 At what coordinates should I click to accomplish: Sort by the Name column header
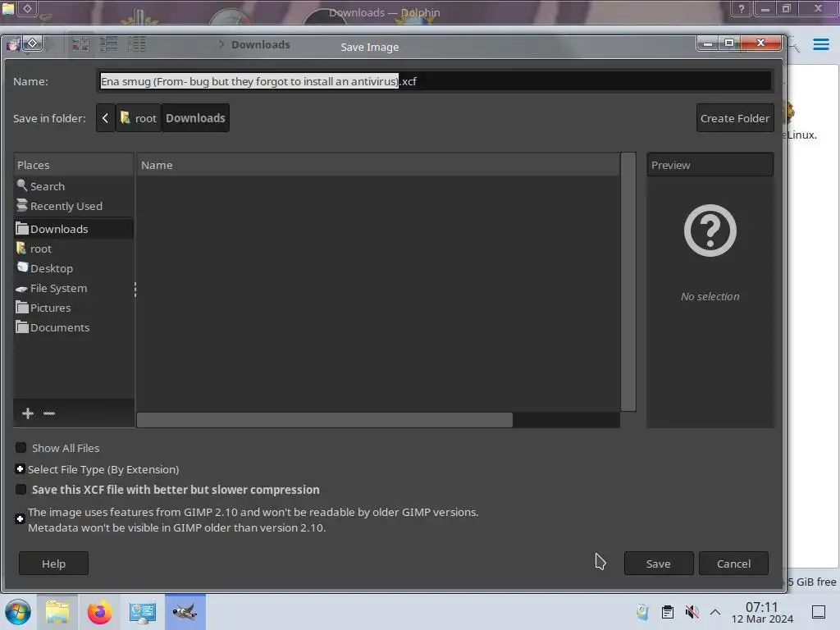378,165
